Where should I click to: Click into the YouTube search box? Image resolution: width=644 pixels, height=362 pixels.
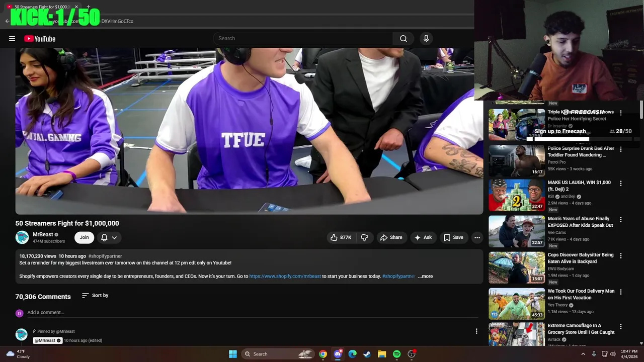(303, 39)
